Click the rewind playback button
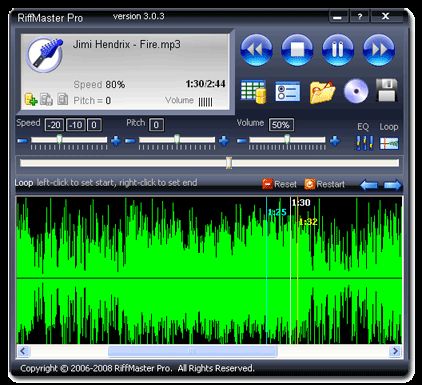Image resolution: width=422 pixels, height=385 pixels. [256, 50]
